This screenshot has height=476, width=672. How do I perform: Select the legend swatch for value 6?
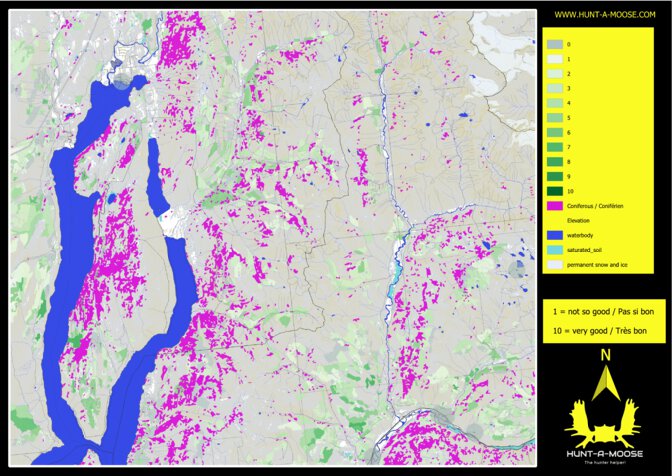click(555, 132)
